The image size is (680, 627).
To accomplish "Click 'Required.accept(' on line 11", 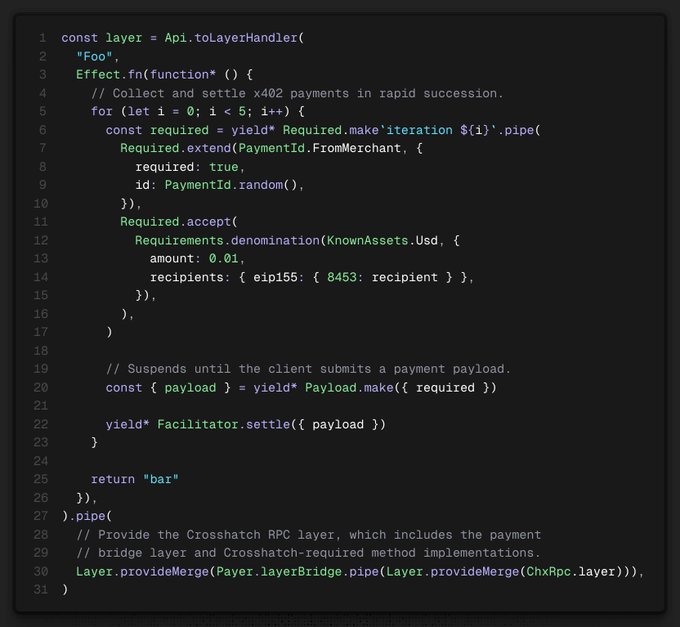I will tap(179, 222).
